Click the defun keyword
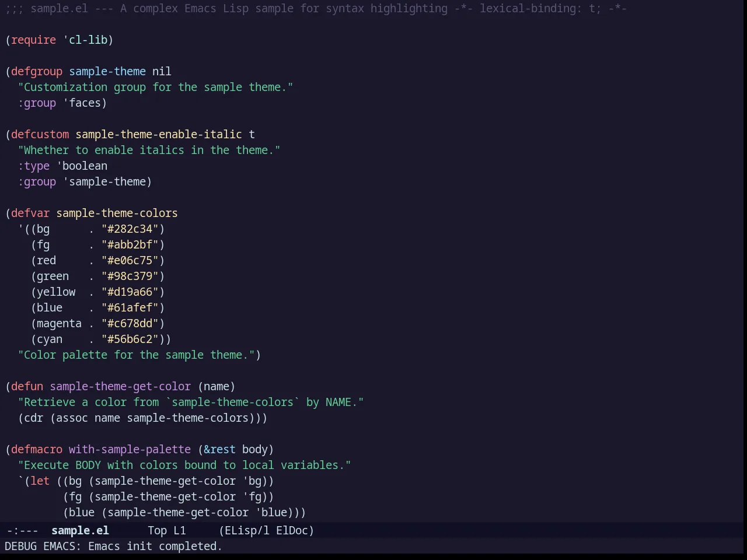This screenshot has width=747, height=560. click(27, 386)
